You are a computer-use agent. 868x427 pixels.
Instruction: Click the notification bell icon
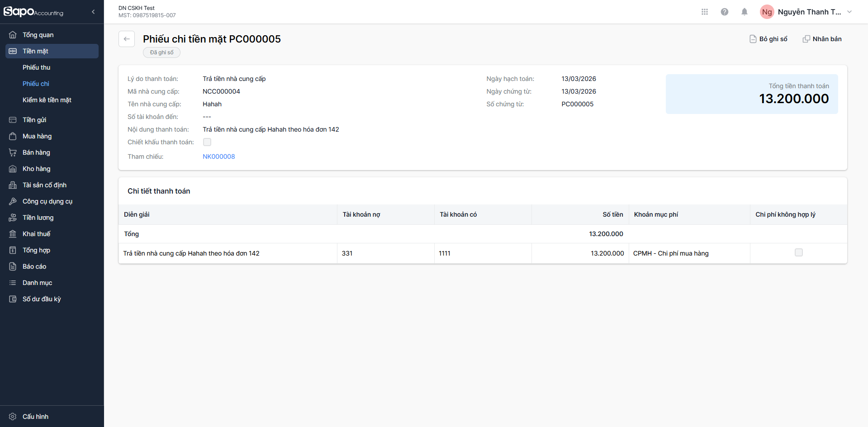coord(744,12)
